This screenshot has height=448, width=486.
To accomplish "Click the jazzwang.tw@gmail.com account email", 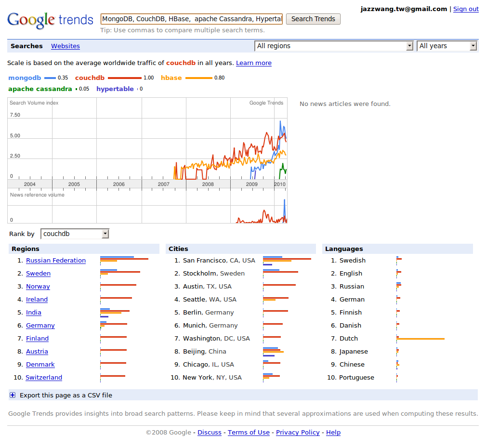I will [404, 9].
